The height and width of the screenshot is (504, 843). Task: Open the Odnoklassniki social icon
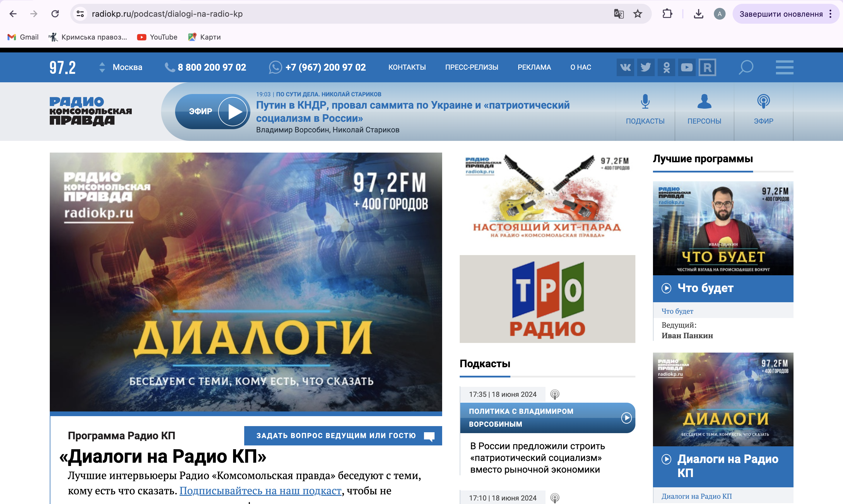pos(666,67)
